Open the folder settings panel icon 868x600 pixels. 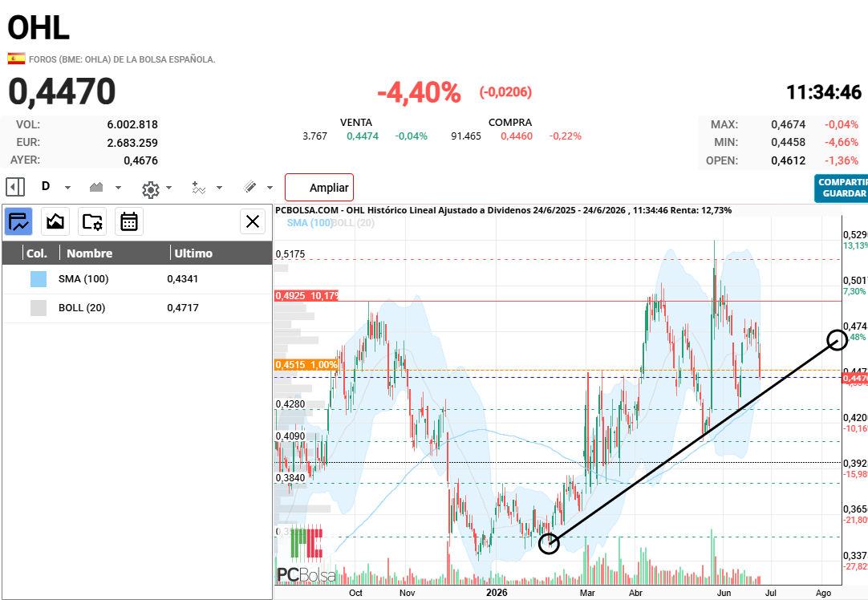coord(92,222)
